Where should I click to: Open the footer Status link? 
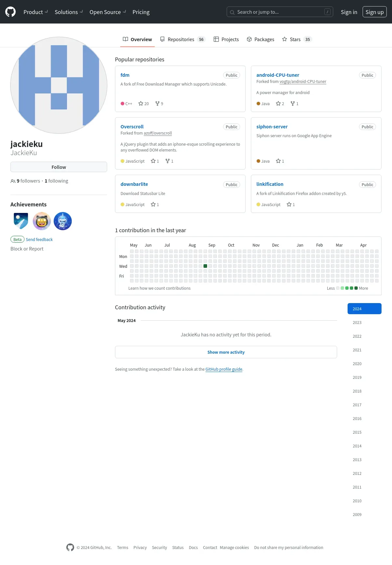(x=178, y=548)
